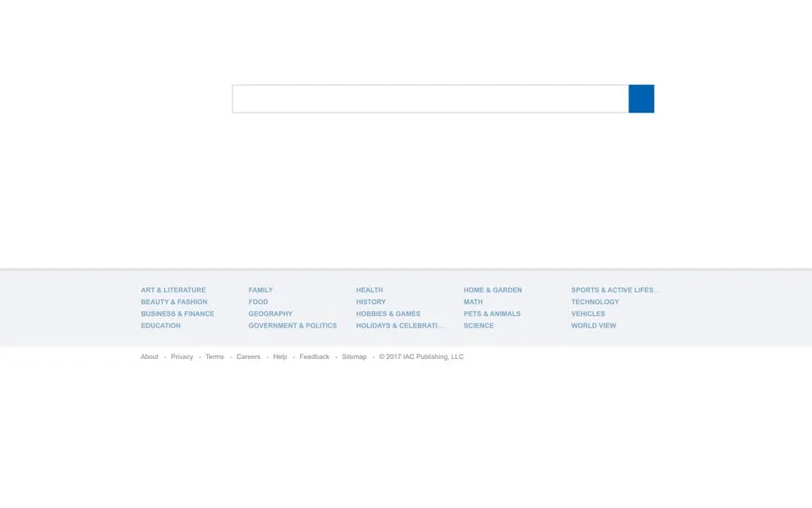Go to Business & Finance category
This screenshot has width=812, height=508.
tap(177, 314)
